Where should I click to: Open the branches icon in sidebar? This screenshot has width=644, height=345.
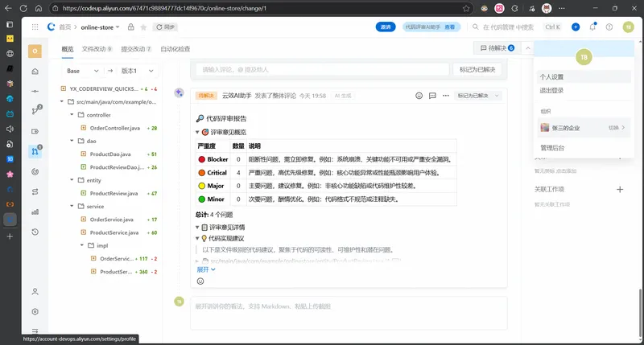click(x=36, y=110)
